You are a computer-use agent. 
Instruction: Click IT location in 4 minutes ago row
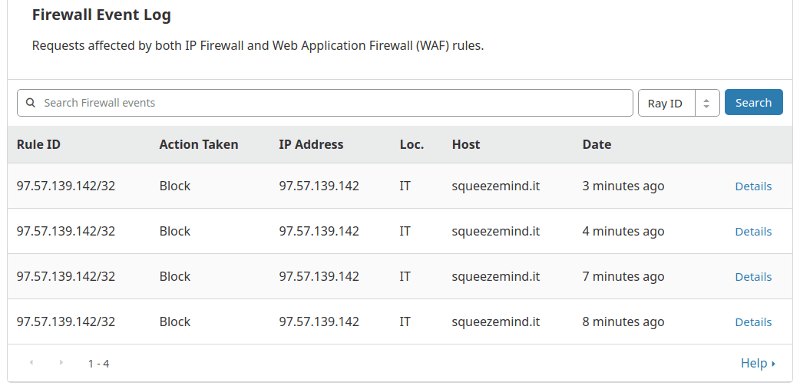pos(405,231)
